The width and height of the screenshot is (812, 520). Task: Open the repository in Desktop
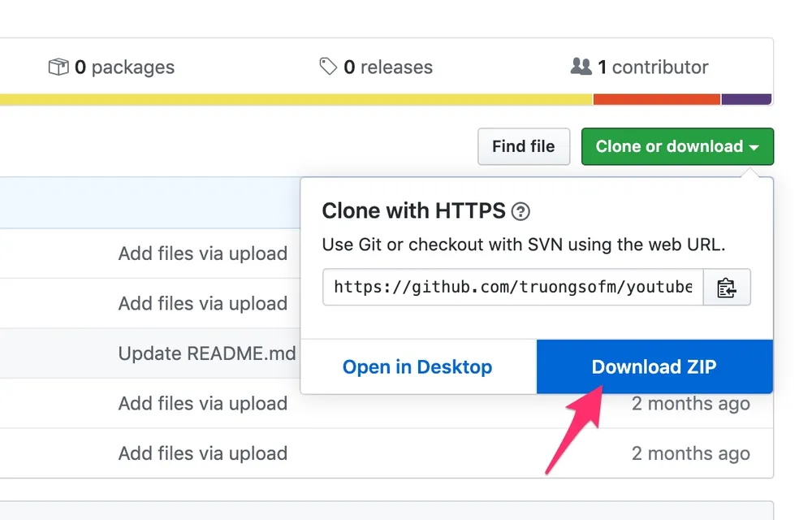[x=417, y=367]
